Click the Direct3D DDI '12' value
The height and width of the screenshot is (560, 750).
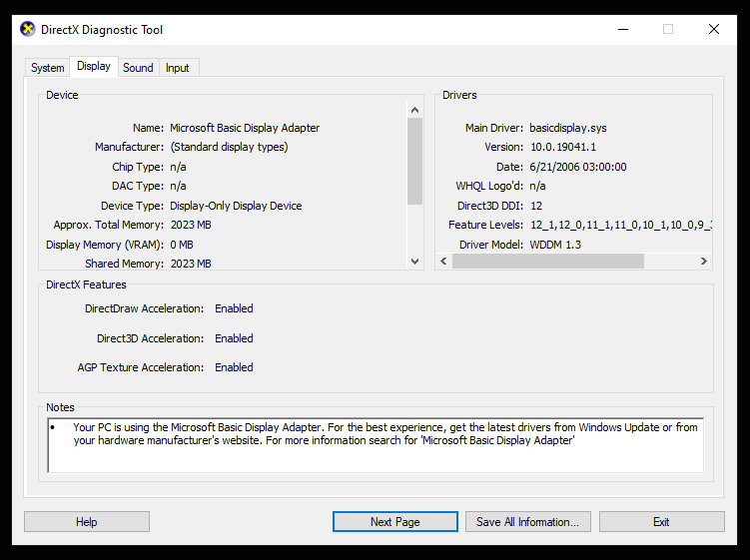pyautogui.click(x=536, y=206)
